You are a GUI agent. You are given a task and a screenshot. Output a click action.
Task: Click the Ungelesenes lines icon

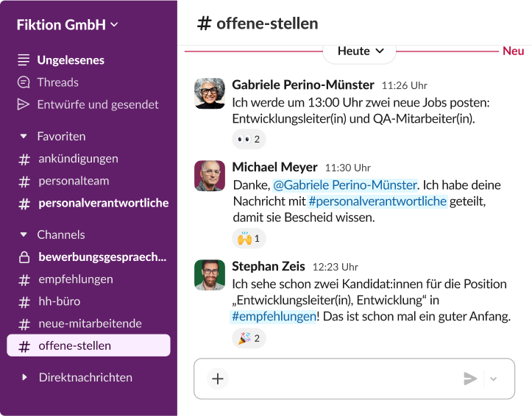24,60
